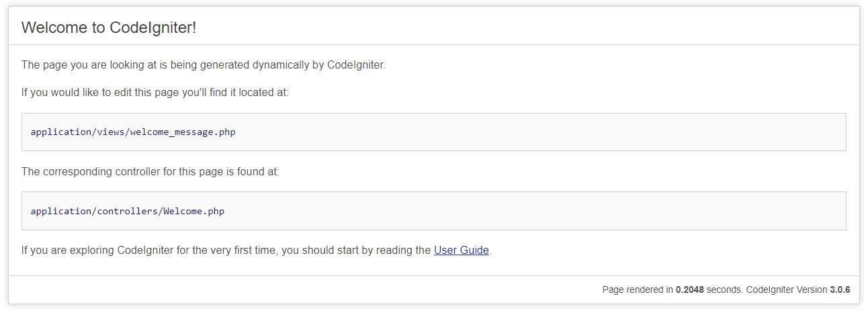This screenshot has height=313, width=868.
Task: Click the Welcome.php filename in controller path
Action: click(193, 211)
